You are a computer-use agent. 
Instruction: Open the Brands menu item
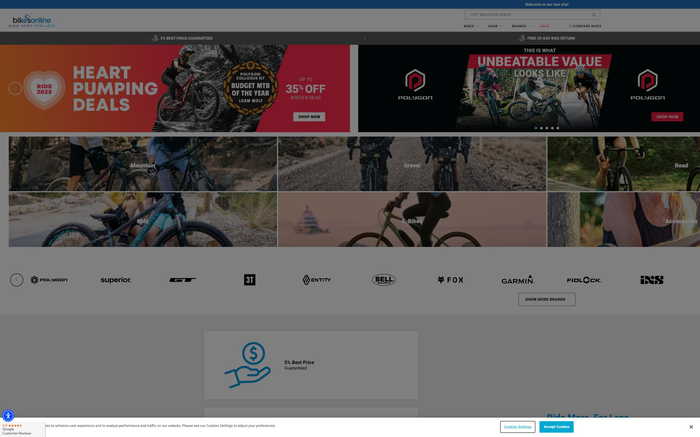coord(519,26)
